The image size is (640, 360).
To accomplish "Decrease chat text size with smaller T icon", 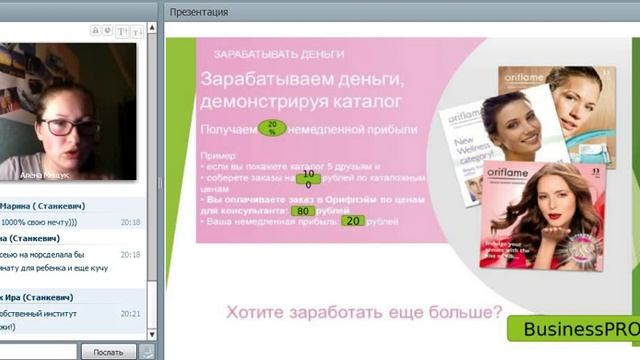I will [137, 31].
